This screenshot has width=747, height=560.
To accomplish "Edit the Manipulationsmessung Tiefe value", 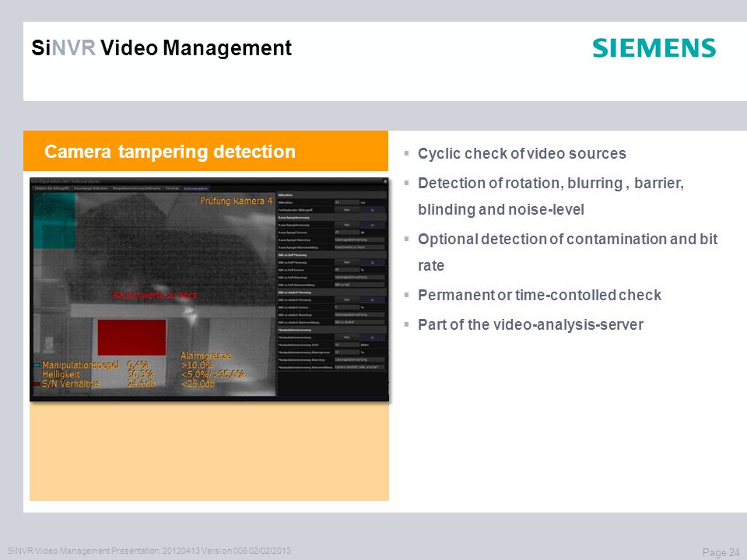I will pyautogui.click(x=347, y=345).
